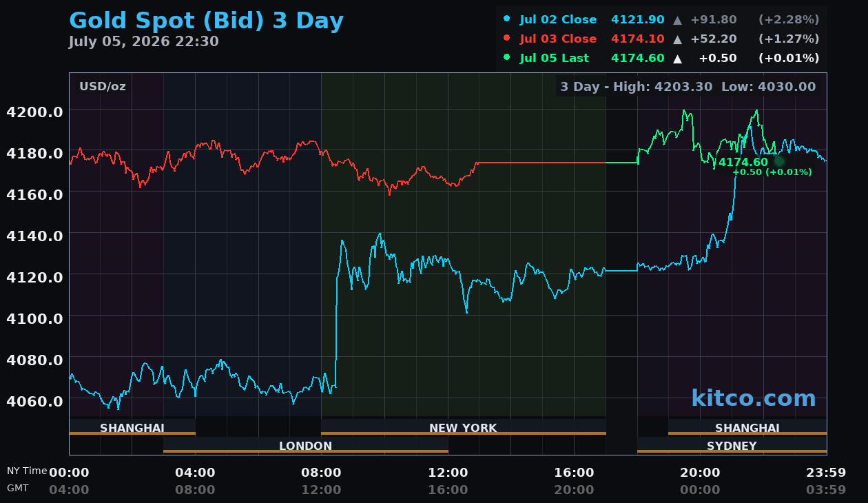Click the right SHANGHAI session bar
The image size is (868, 503).
[x=747, y=427]
